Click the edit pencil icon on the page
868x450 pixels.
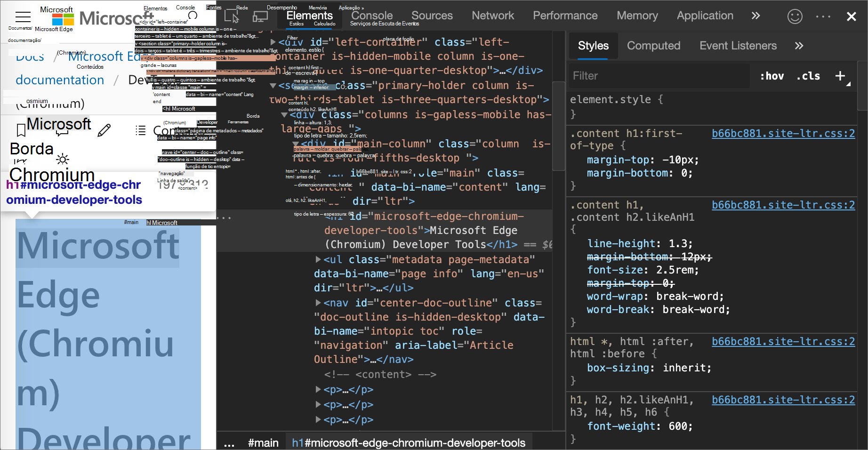[104, 130]
